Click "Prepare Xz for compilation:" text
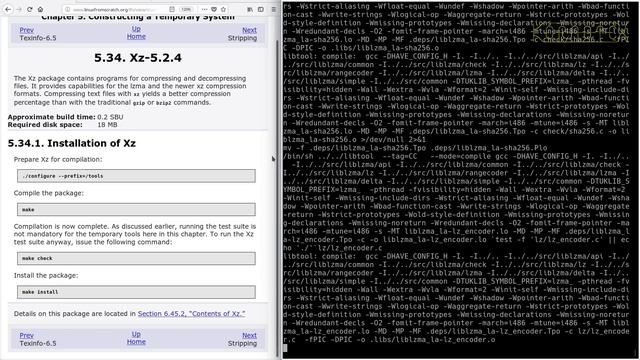The image size is (640, 360). (x=58, y=160)
